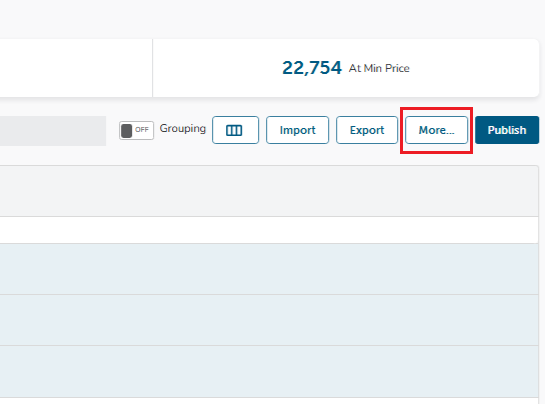Click the OFF label inside Grouping switch
The height and width of the screenshot is (404, 545).
point(142,130)
